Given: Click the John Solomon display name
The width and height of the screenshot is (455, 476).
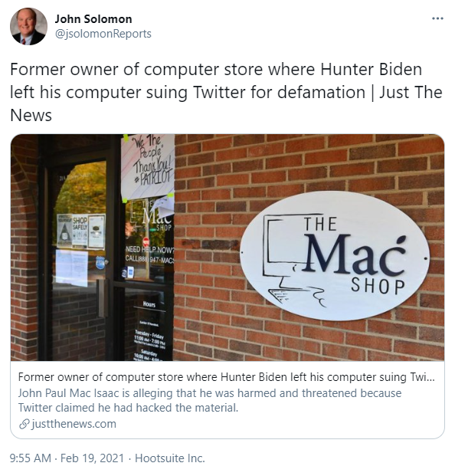Looking at the screenshot, I should point(93,19).
